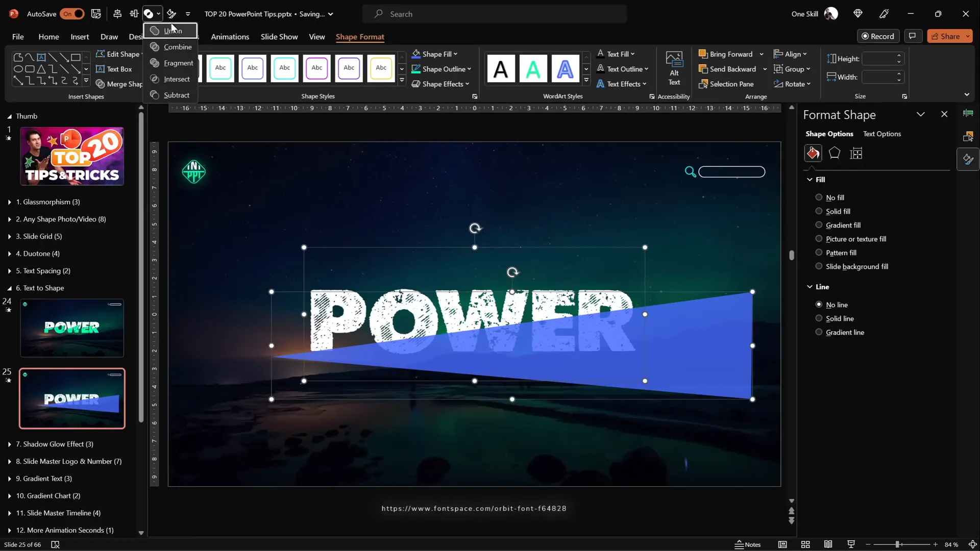Switch to Text Options in Format Shape
This screenshot has height=551, width=980.
coord(881,134)
